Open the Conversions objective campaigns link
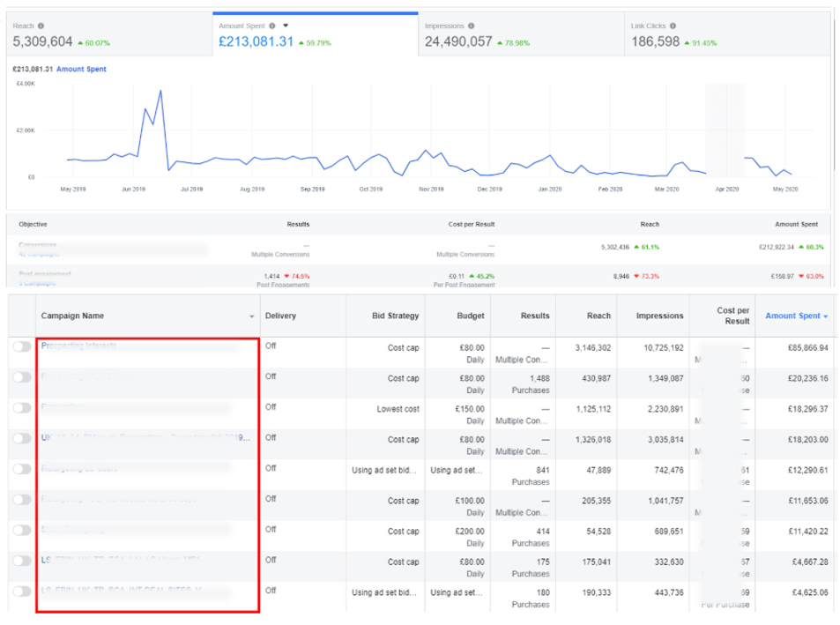This screenshot has width=840, height=625. point(39,255)
